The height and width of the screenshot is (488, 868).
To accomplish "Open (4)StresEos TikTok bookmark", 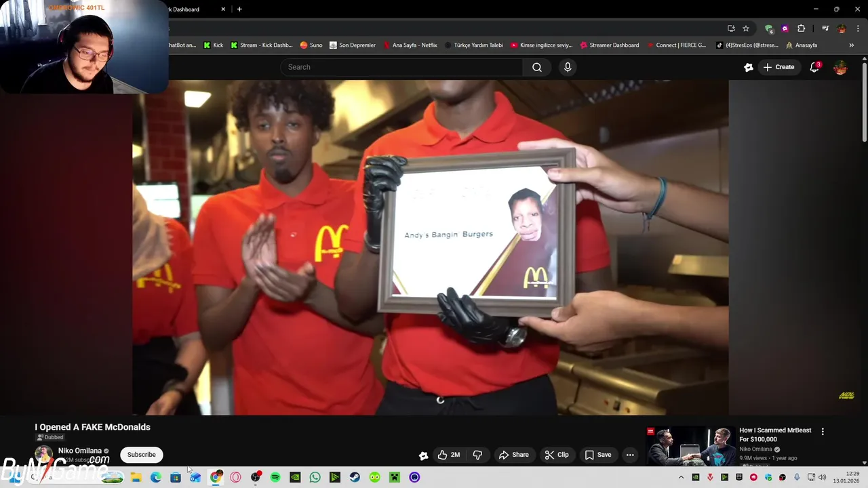I will click(x=747, y=45).
